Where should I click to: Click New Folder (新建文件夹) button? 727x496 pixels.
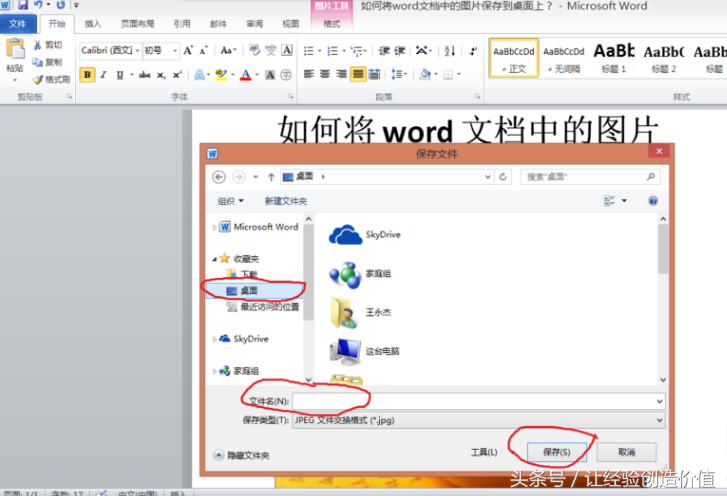(286, 201)
